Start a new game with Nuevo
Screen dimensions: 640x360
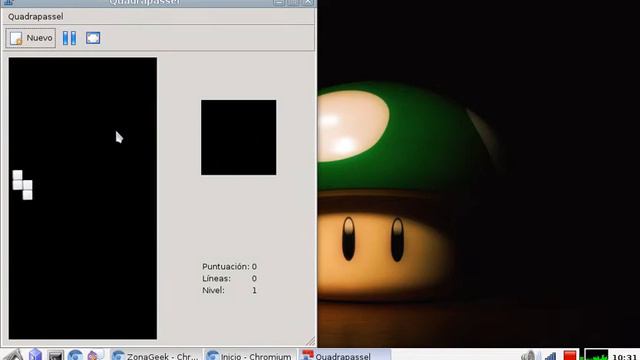(31, 38)
